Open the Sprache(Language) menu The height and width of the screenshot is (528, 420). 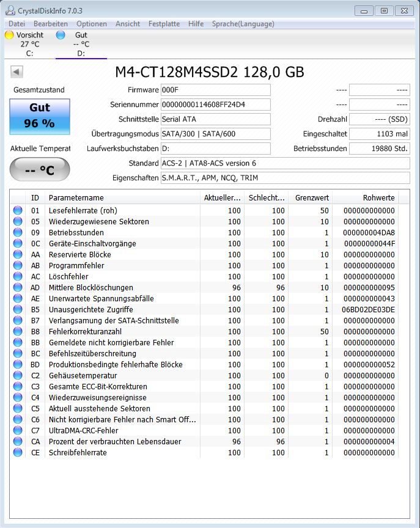(243, 24)
